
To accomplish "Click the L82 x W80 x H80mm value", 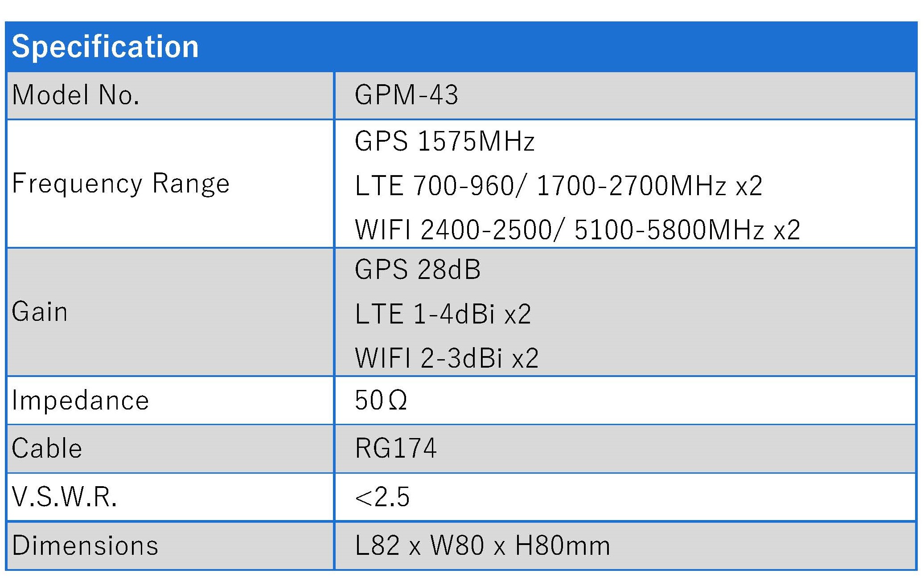I will 482,545.
